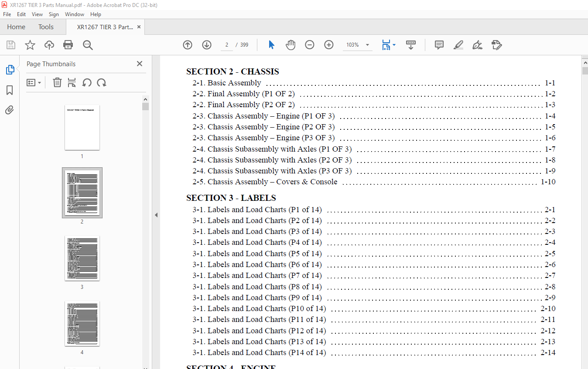The height and width of the screenshot is (369, 588).
Task: Open the find text magnifier
Action: click(88, 45)
